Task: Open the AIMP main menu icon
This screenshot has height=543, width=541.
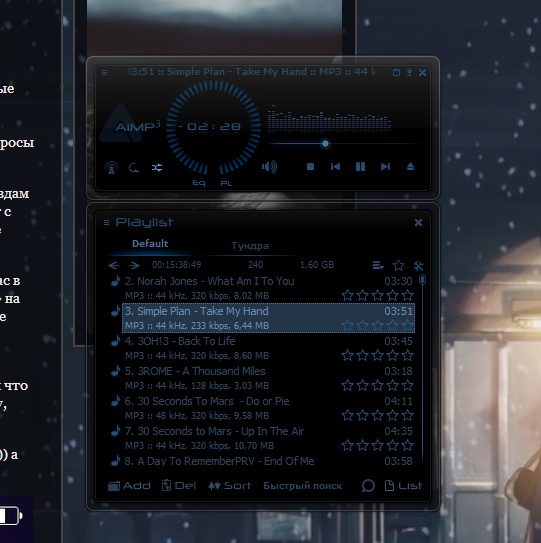Action: (x=104, y=72)
